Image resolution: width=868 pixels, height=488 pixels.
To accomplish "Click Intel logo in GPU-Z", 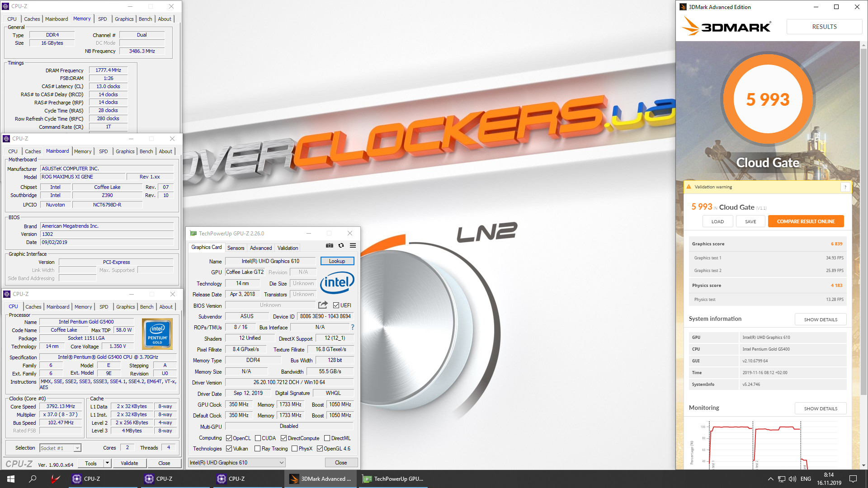I will click(337, 283).
